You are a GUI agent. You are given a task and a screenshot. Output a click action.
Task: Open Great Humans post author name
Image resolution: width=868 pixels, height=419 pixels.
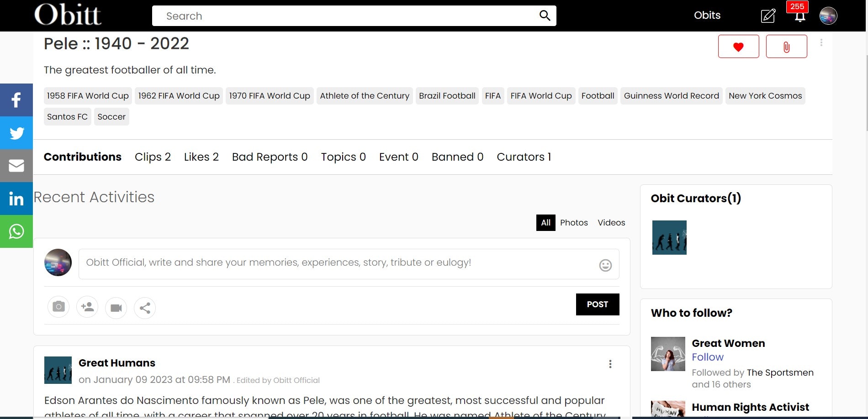point(117,363)
